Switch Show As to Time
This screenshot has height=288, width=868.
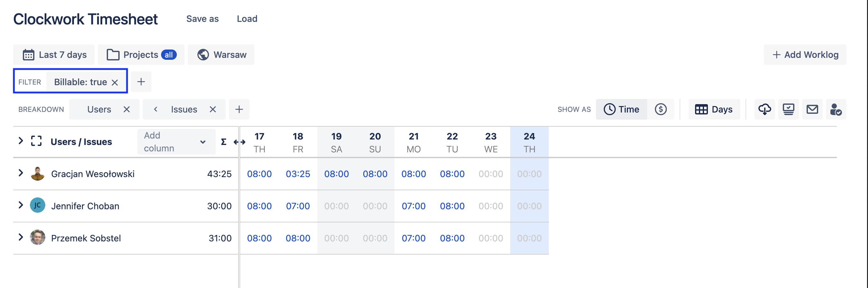621,109
